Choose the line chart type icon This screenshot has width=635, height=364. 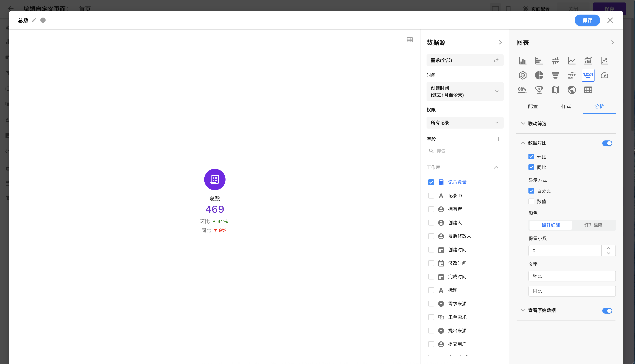tap(571, 61)
